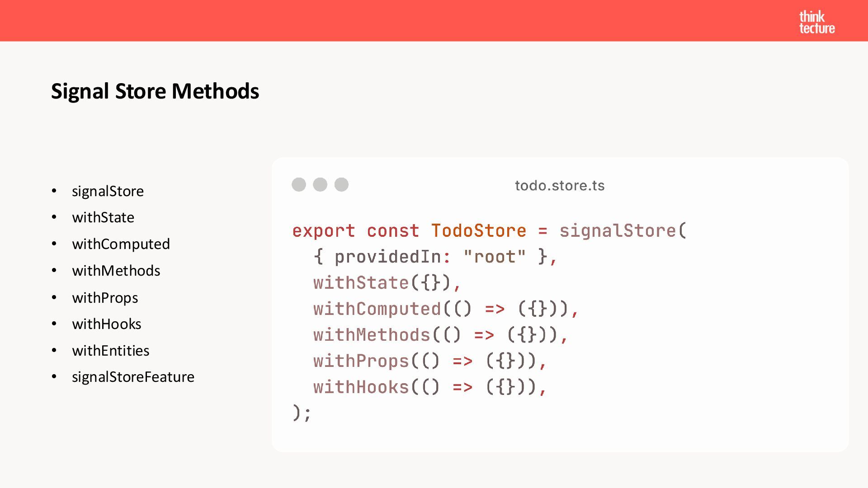Click the signalStoreFeature bullet item

133,377
